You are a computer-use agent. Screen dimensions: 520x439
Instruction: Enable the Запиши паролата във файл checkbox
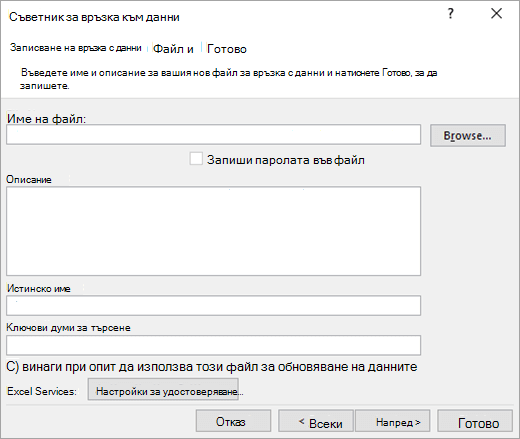pyautogui.click(x=196, y=159)
